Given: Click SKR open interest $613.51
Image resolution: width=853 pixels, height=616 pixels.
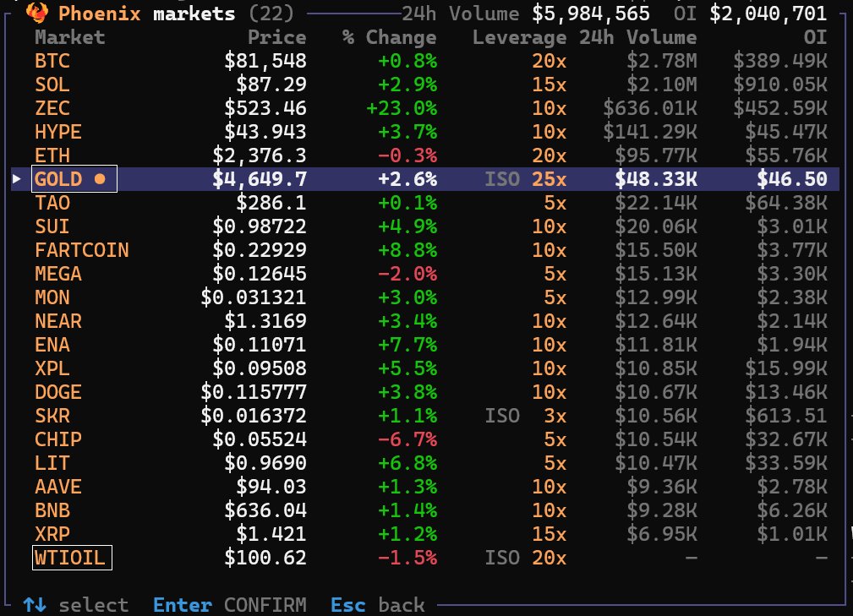Looking at the screenshot, I should pos(786,416).
